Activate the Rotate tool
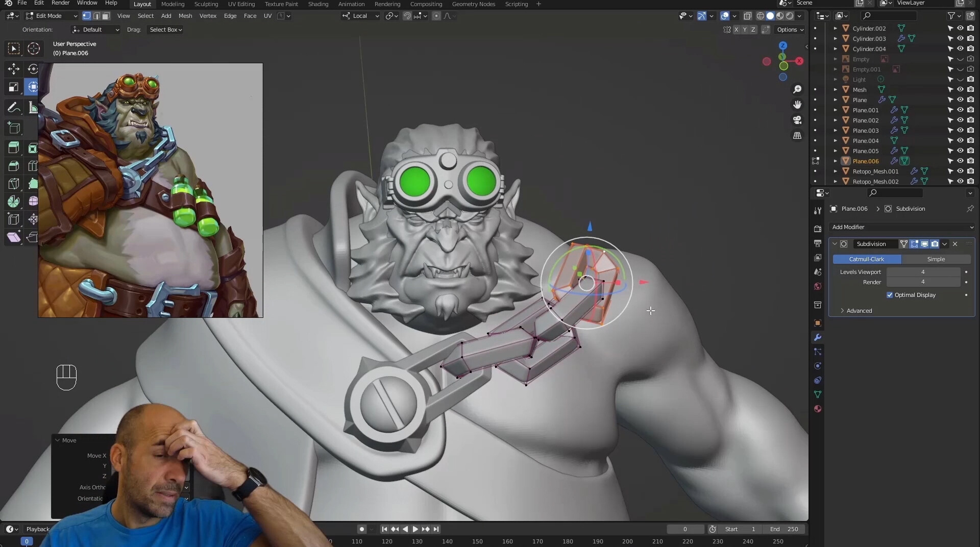The width and height of the screenshot is (980, 547). click(x=33, y=69)
